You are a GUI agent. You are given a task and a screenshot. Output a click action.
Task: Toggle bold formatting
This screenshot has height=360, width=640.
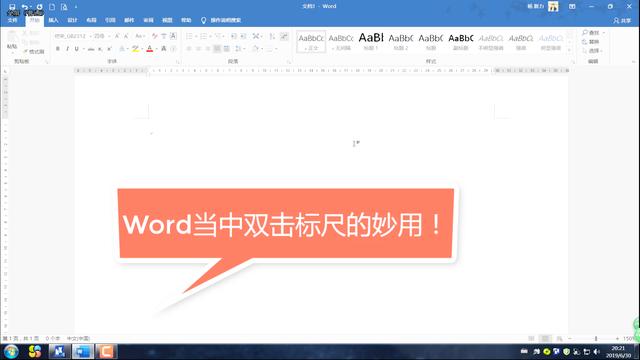tap(58, 49)
